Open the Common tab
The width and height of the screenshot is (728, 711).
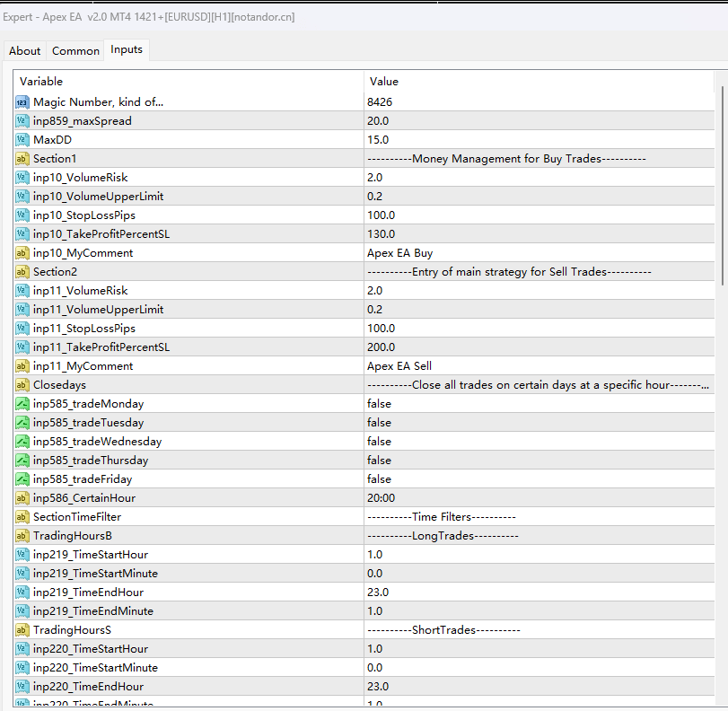click(75, 51)
